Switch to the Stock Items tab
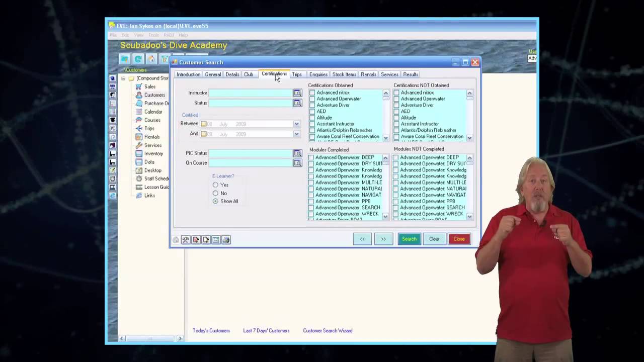644x362 pixels. [344, 74]
